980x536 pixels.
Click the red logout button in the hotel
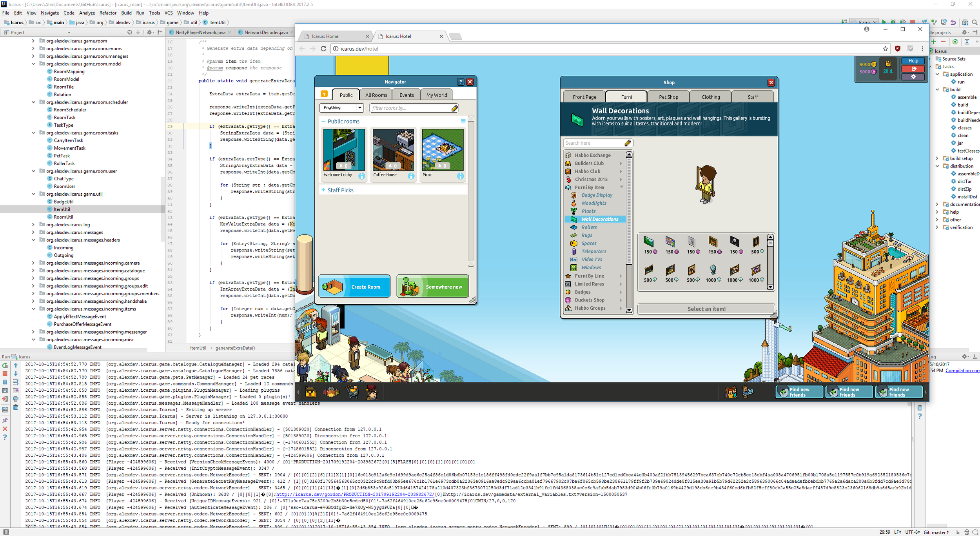point(913,69)
